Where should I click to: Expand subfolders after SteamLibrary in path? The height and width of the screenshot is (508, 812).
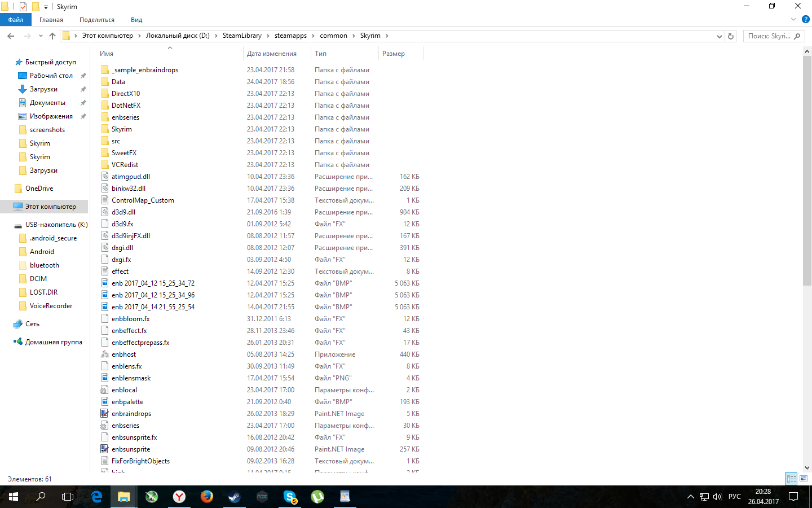(x=268, y=36)
